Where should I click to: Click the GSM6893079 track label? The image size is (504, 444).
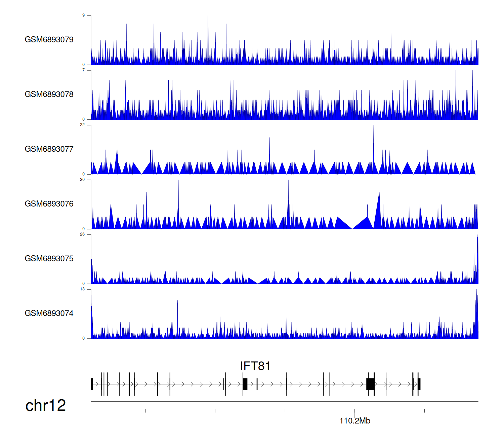(x=49, y=40)
